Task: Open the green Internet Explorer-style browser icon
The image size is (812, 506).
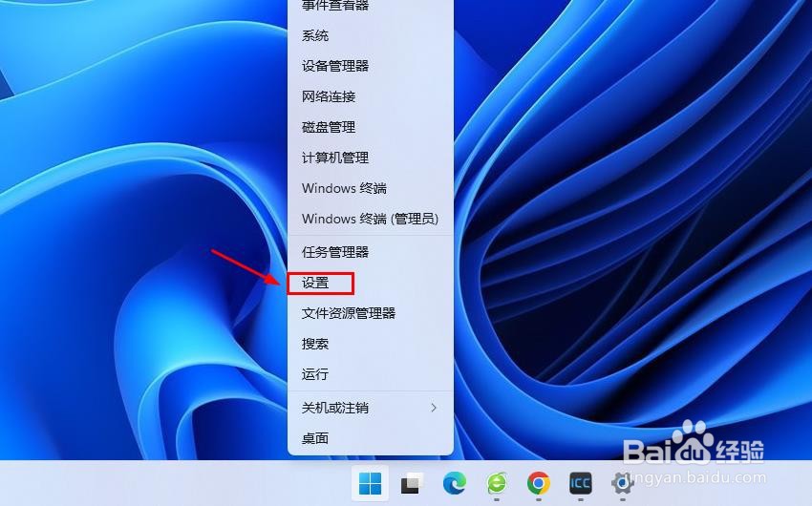Action: pos(497,484)
